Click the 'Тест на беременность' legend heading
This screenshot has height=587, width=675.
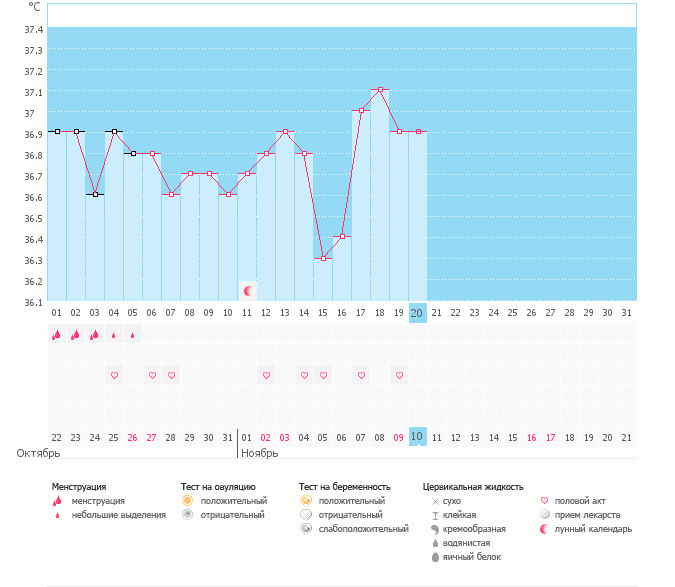coord(346,486)
